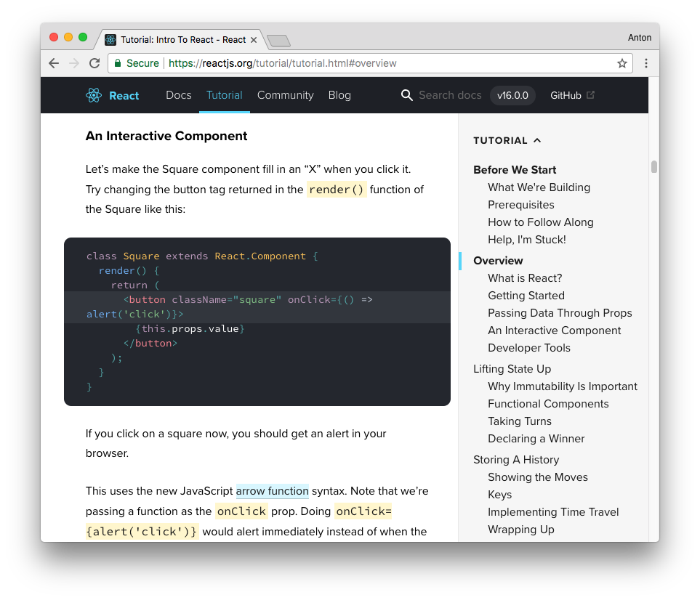Open What is React? link
The image size is (700, 600).
[525, 278]
